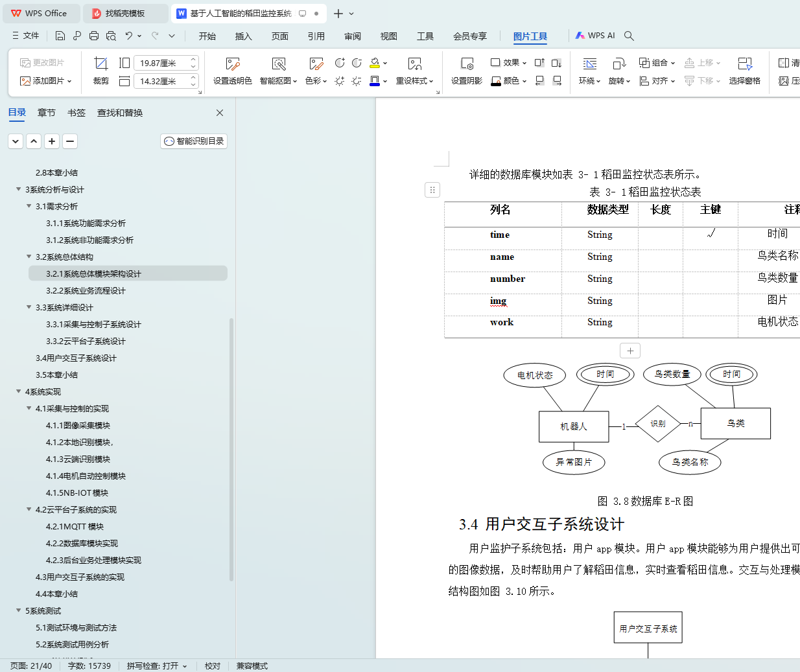Click 智能识别目录 button

[194, 141]
